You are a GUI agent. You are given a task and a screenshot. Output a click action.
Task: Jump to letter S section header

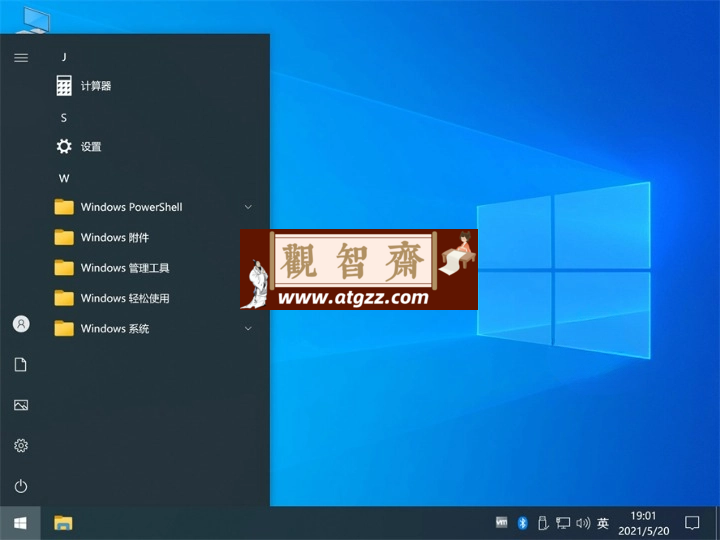(64, 118)
